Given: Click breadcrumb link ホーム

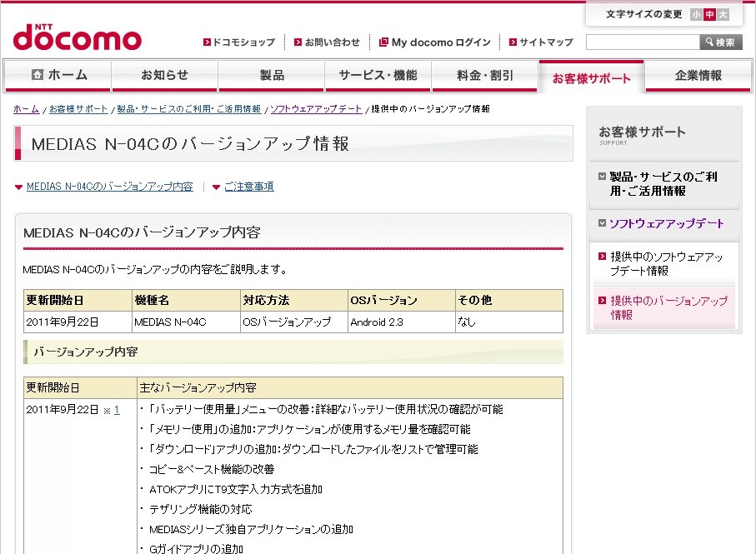Looking at the screenshot, I should point(26,109).
